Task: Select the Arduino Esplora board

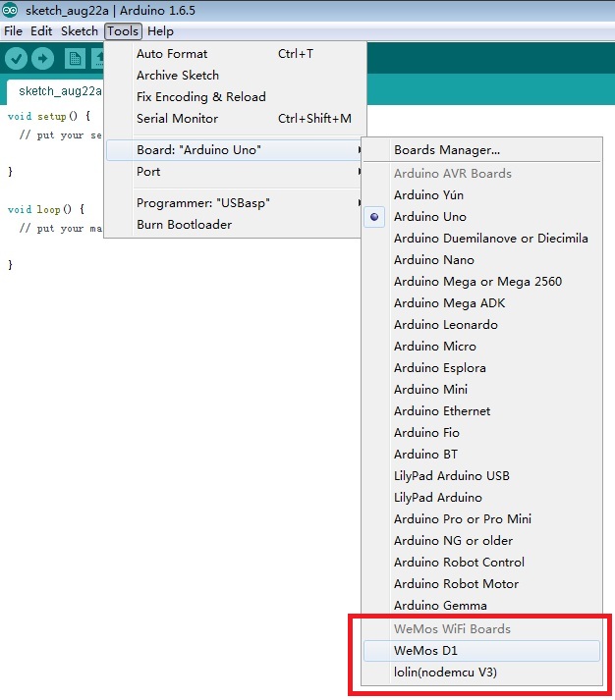Action: (481, 368)
